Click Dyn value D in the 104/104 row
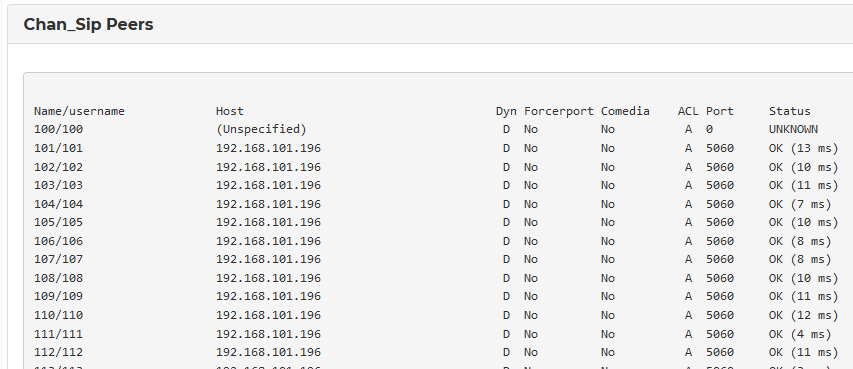Screen dimensions: 853x369 (x=506, y=204)
